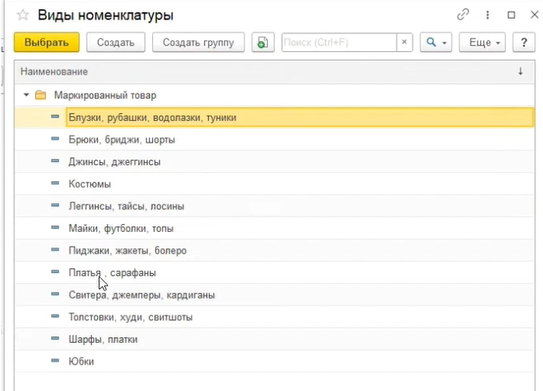Click the item marker beside Леггинсы, тайсы, лосины
Image resolution: width=543 pixels, height=391 pixels.
[55, 205]
